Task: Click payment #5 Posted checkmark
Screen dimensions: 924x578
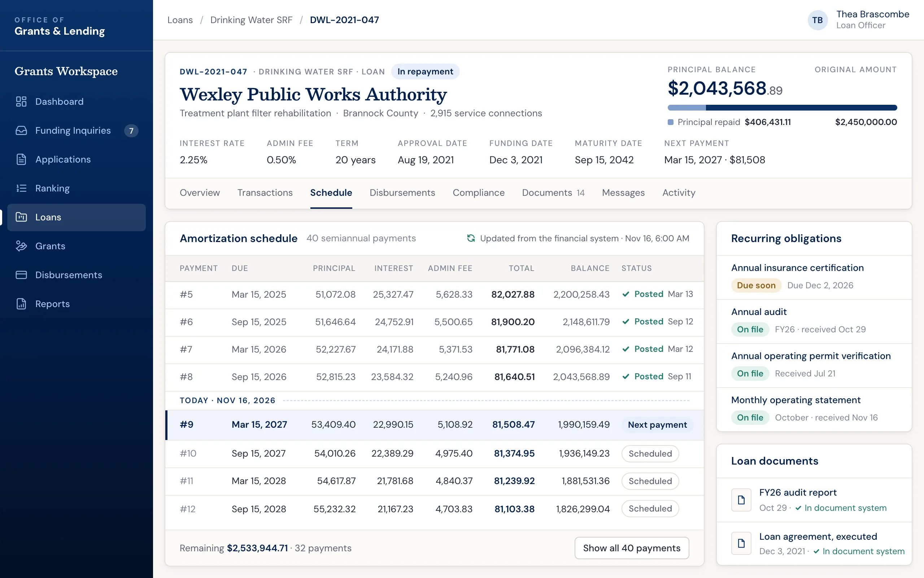Action: pyautogui.click(x=626, y=294)
